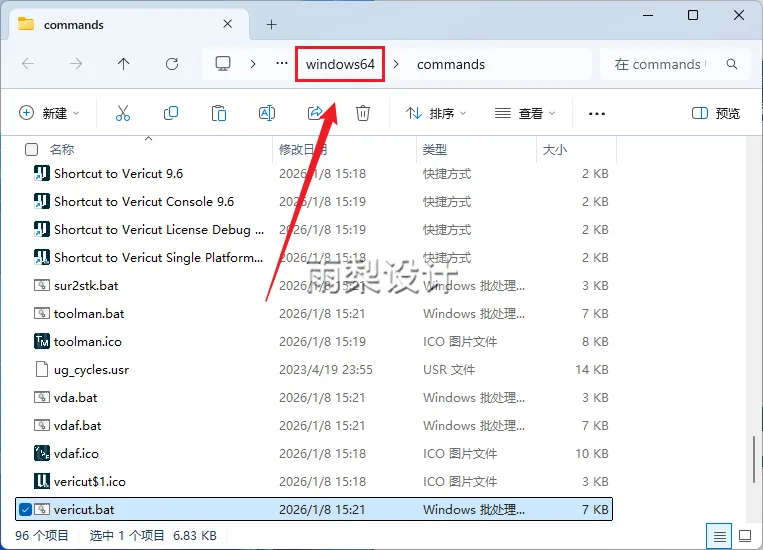Expand hidden breadcrumb path ellipsis
Image resolution: width=763 pixels, height=550 pixels.
point(282,64)
